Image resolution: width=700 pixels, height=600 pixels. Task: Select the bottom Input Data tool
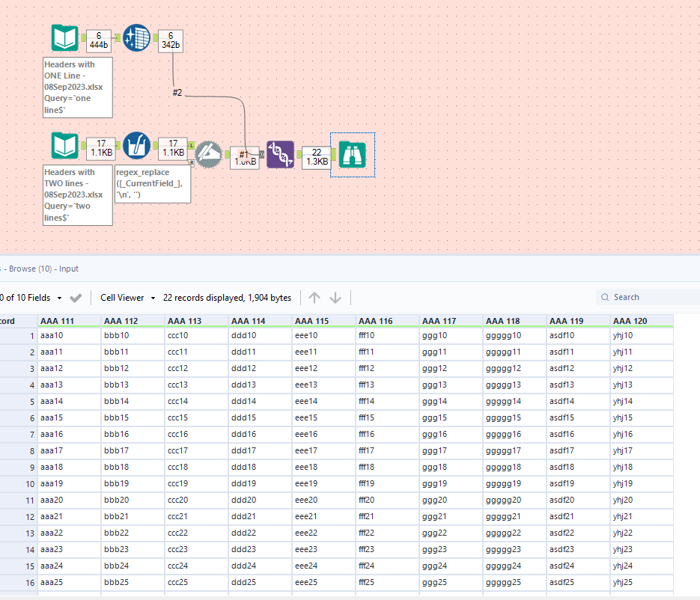coord(65,146)
